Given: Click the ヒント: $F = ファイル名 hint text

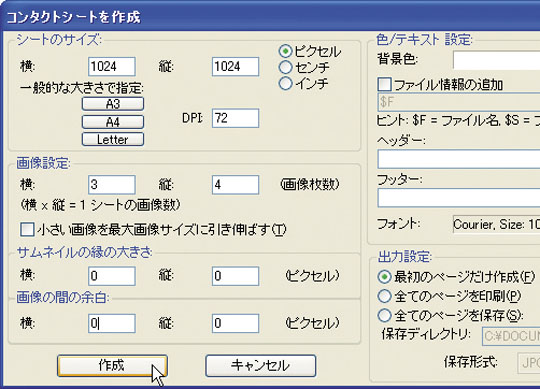Looking at the screenshot, I should pos(458,120).
